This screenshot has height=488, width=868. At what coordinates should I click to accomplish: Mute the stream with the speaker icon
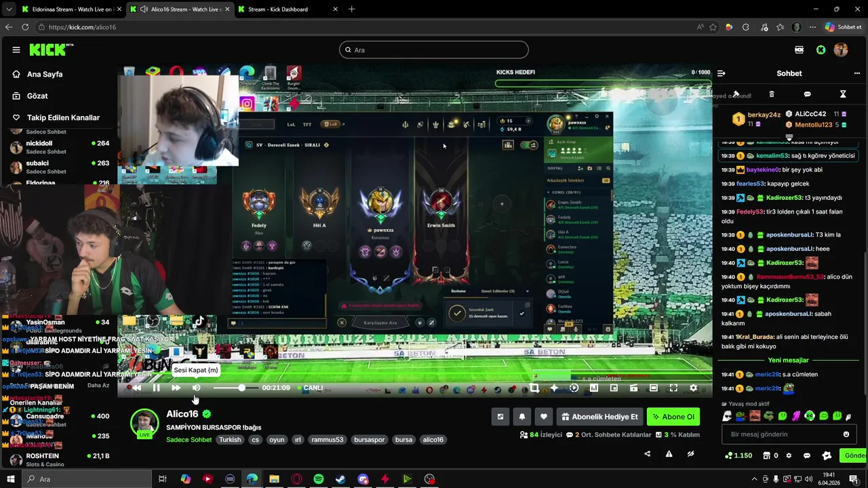pyautogui.click(x=196, y=388)
